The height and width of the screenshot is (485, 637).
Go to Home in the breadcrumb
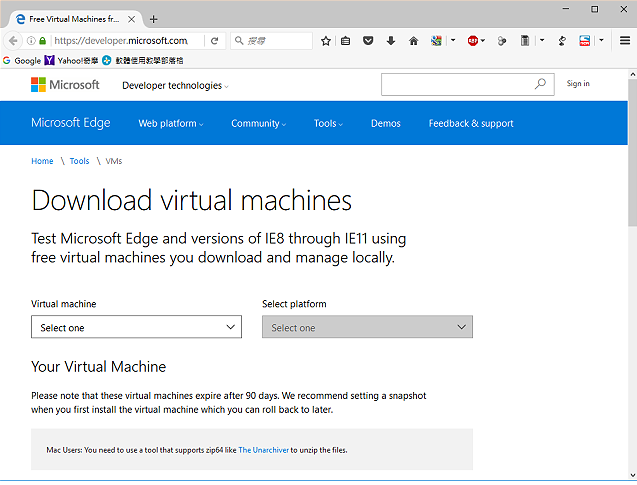click(42, 161)
